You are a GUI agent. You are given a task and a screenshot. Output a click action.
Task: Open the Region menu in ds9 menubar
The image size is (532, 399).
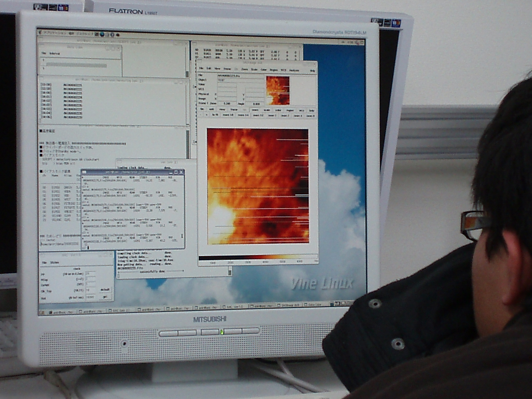pos(274,70)
